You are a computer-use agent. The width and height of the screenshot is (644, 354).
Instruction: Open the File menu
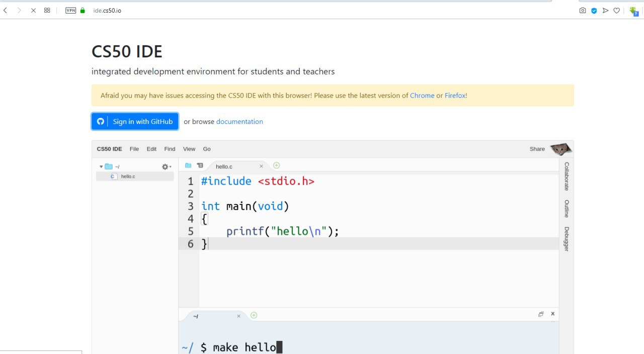pos(134,149)
